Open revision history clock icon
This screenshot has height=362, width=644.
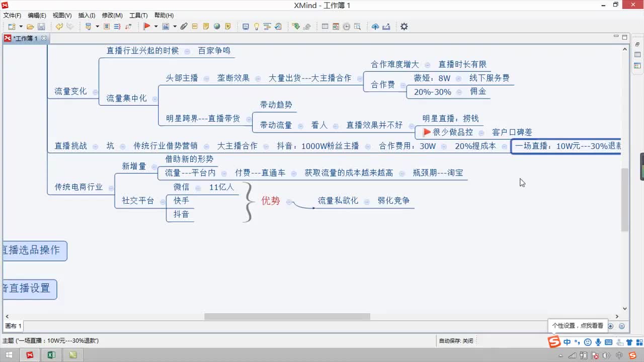pyautogui.click(x=346, y=26)
